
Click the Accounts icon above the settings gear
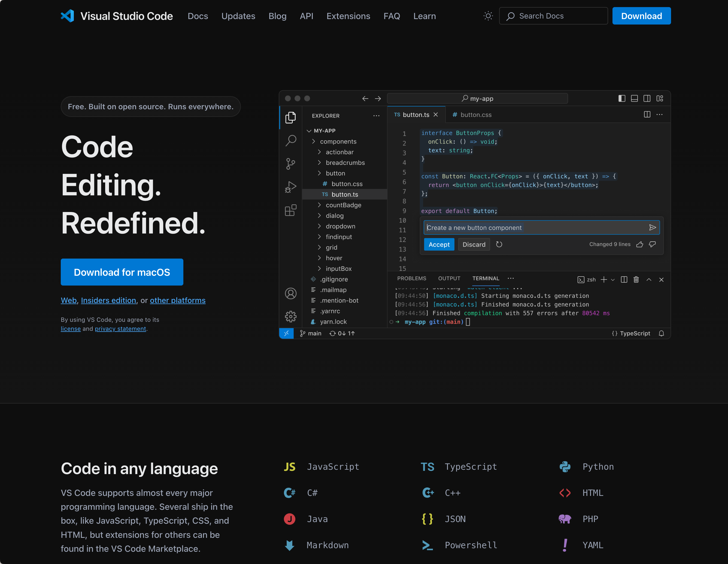pos(291,293)
